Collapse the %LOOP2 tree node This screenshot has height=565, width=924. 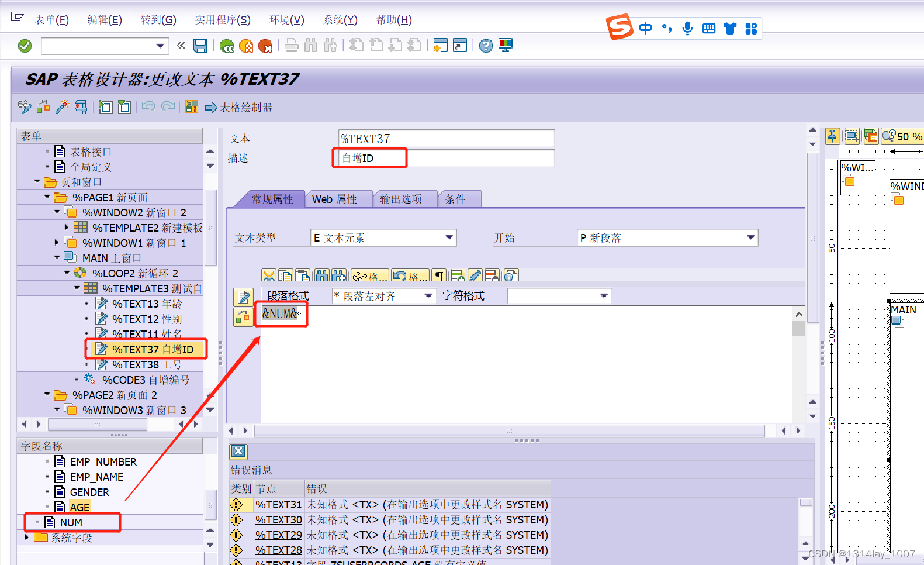click(67, 273)
